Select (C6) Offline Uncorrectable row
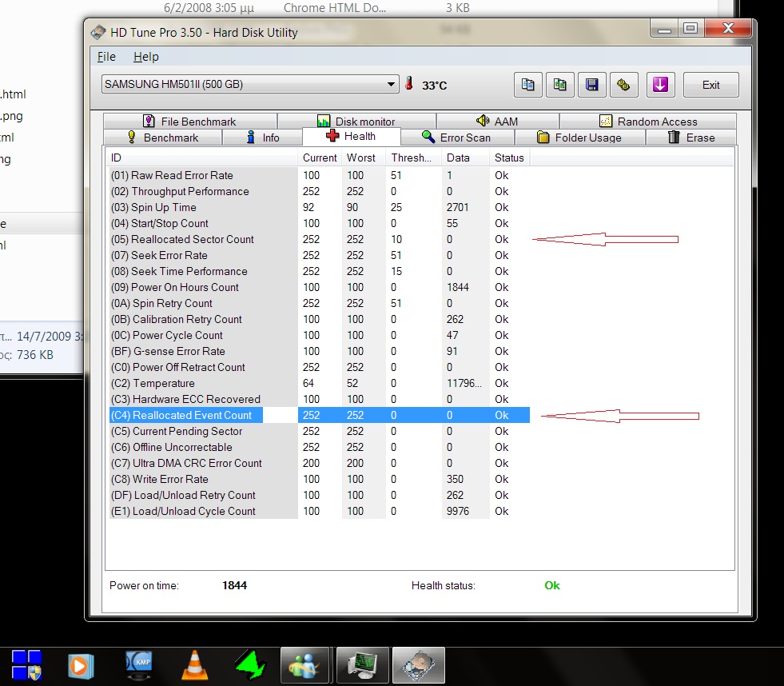 pos(319,447)
